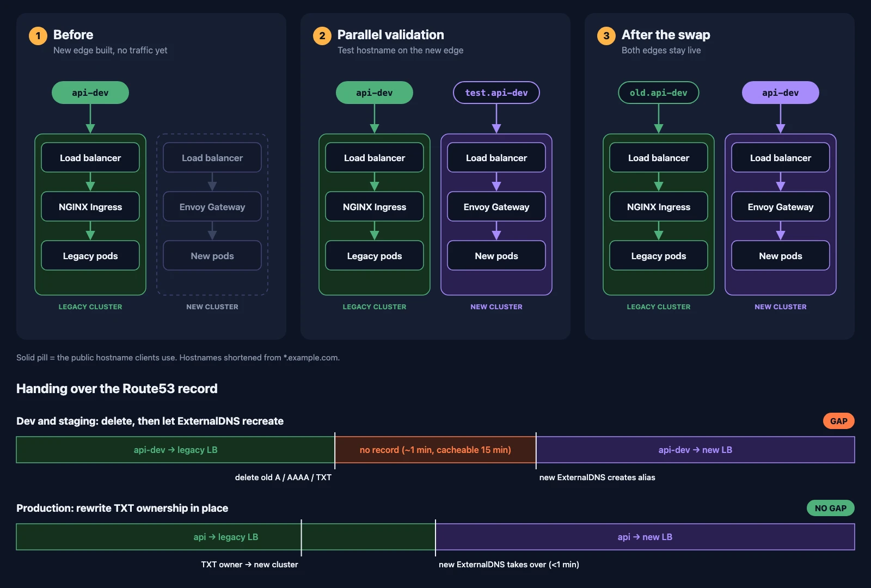The height and width of the screenshot is (588, 871).
Task: Click the "api-dev → new LB" timeline segment
Action: [x=695, y=450]
